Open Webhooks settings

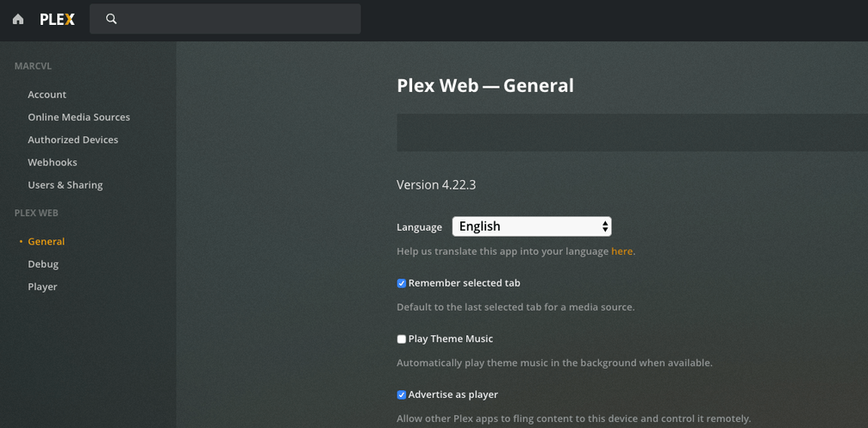pos(53,162)
